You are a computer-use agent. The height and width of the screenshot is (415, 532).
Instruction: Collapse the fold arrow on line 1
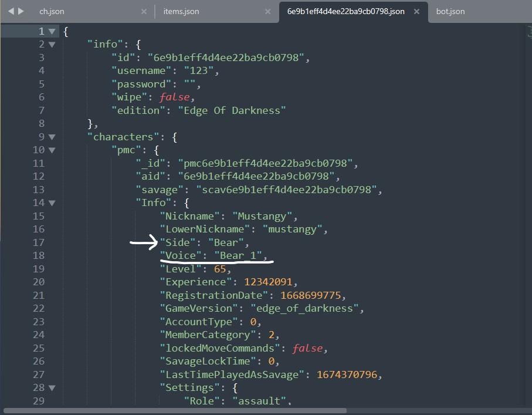tap(52, 32)
